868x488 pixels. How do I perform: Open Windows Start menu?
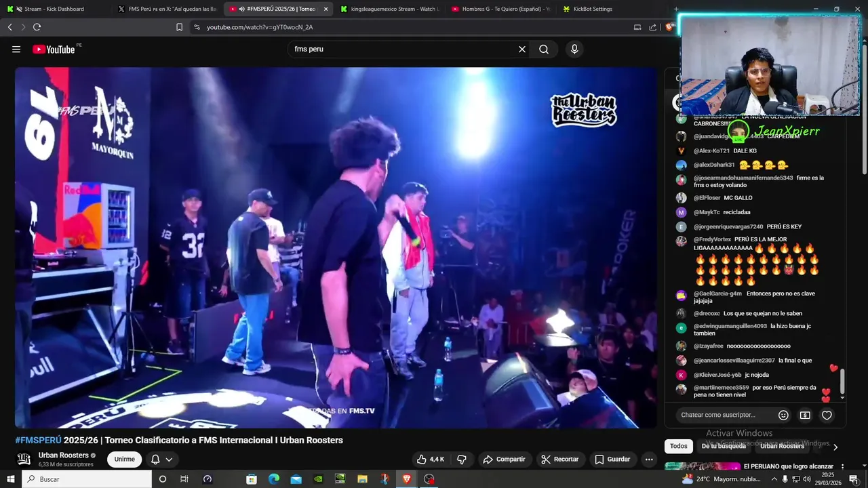[x=10, y=479]
